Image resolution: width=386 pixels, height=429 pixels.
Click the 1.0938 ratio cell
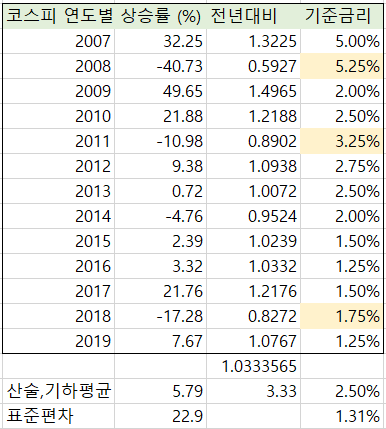click(x=253, y=166)
